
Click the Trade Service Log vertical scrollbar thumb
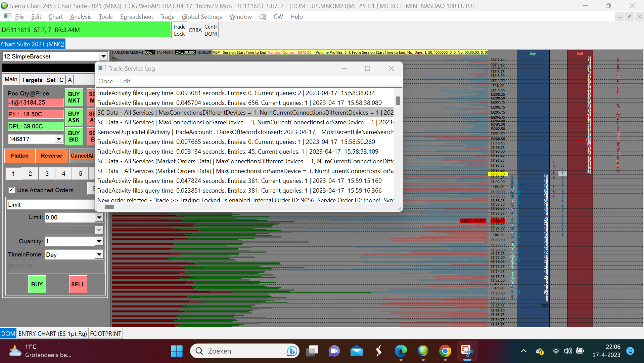(398, 101)
